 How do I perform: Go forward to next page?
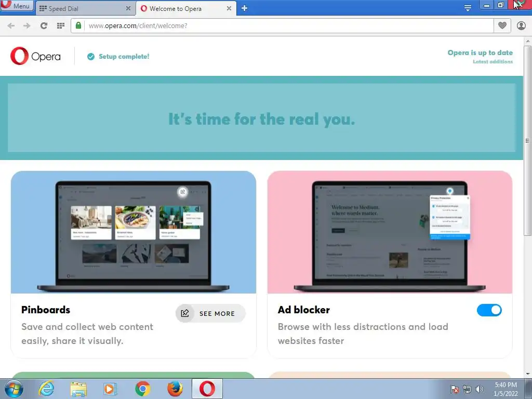point(27,26)
